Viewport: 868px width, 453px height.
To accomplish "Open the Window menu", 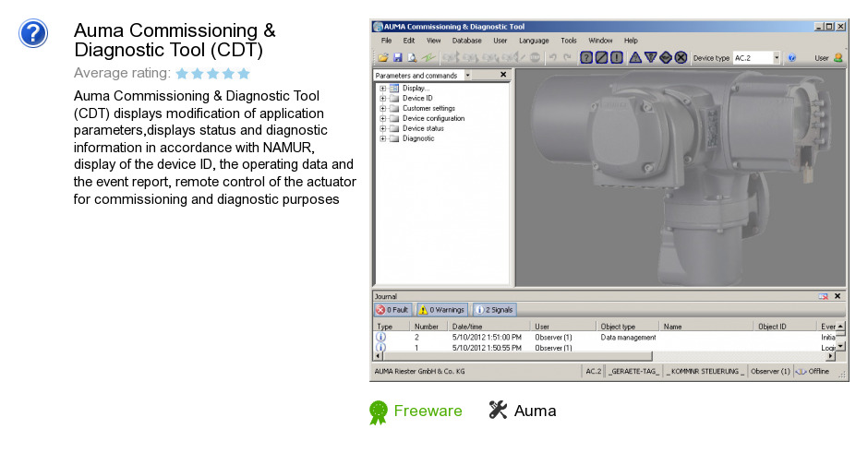I will 600,41.
